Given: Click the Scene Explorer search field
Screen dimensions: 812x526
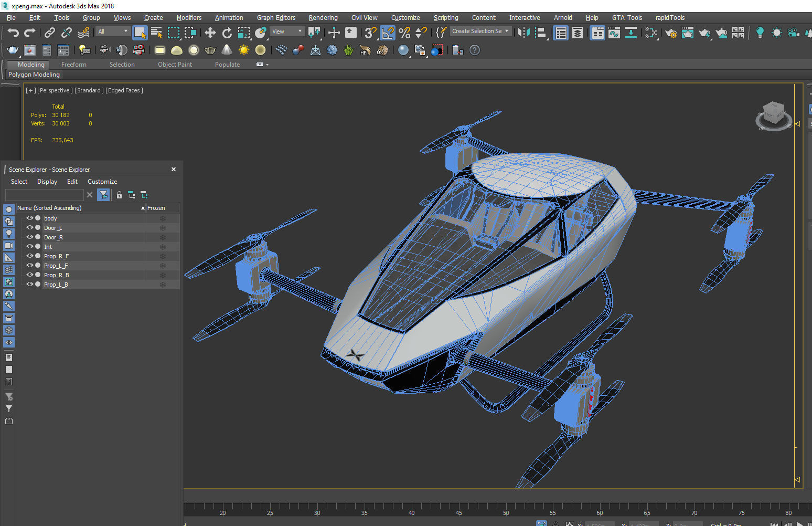Looking at the screenshot, I should pos(45,195).
